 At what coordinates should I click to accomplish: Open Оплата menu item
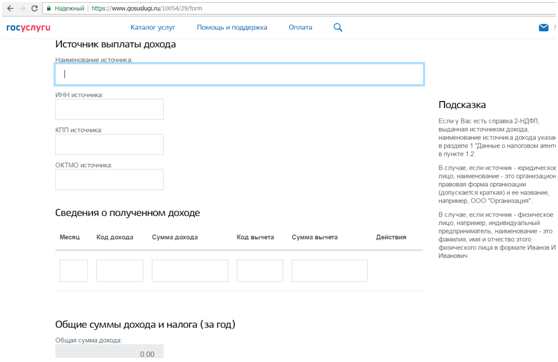(300, 27)
